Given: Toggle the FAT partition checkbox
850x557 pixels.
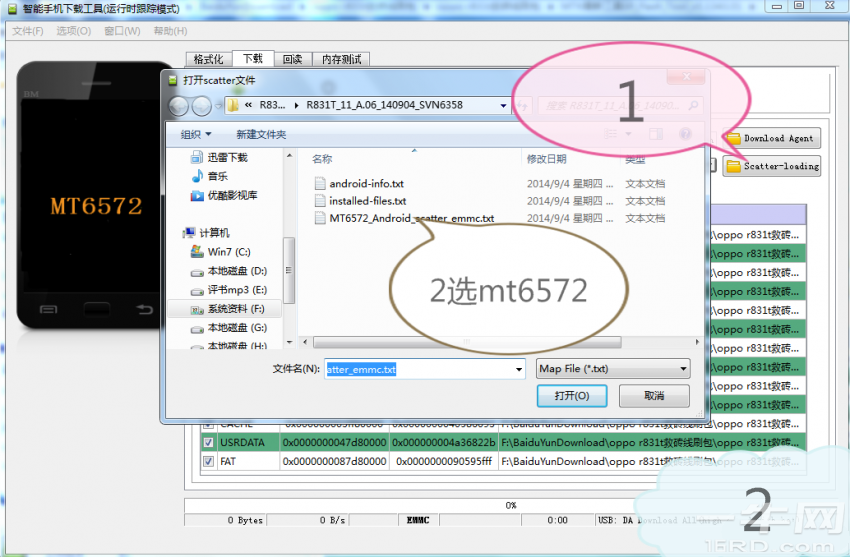Looking at the screenshot, I should pos(208,462).
